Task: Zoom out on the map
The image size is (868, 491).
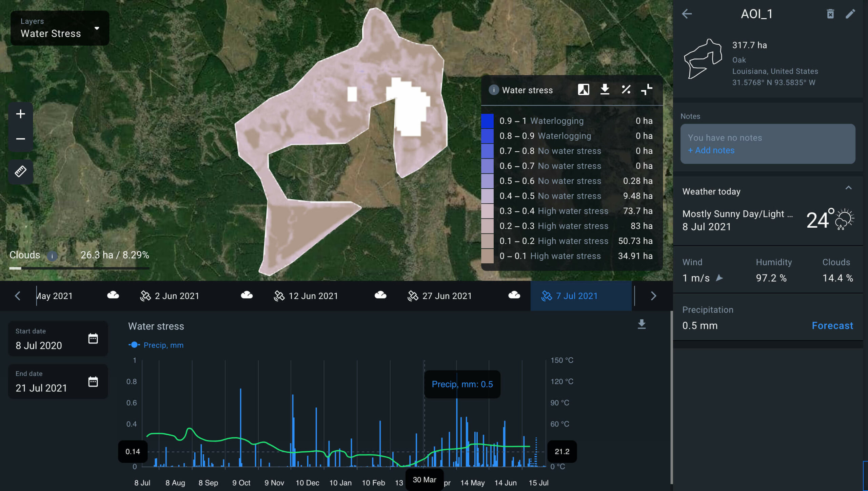Action: click(x=21, y=139)
